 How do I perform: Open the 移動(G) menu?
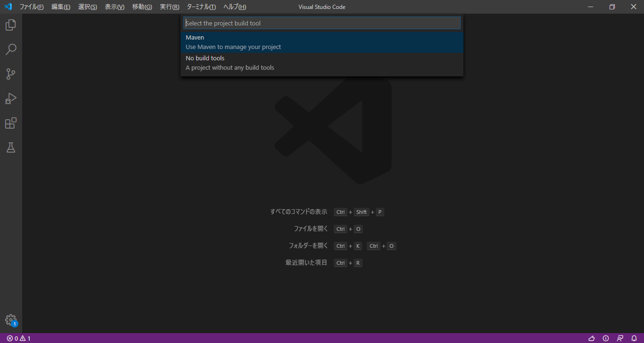(142, 7)
